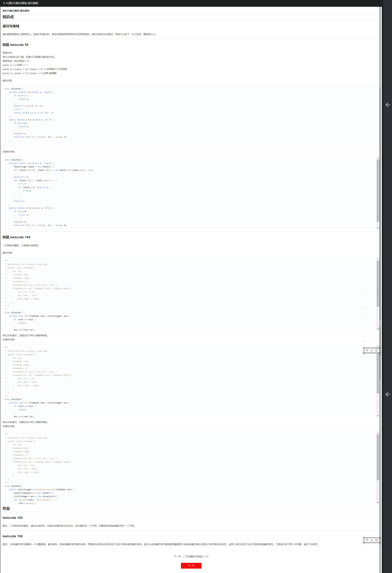Click scroll-up arrow of preorderTraversal code block
The height and width of the screenshot is (573, 392).
pos(378,433)
